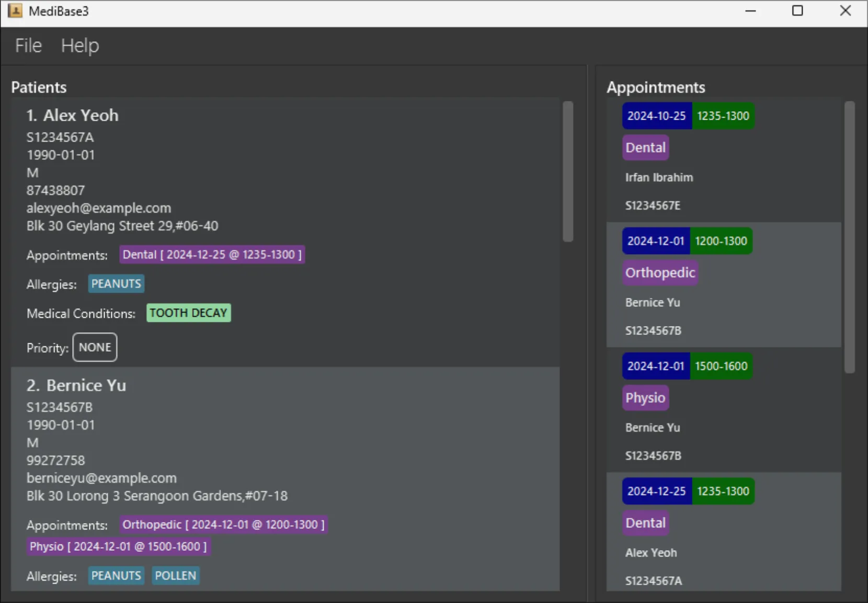The image size is (868, 603).
Task: Select the TOOTH DECAY medical condition tag
Action: point(188,312)
